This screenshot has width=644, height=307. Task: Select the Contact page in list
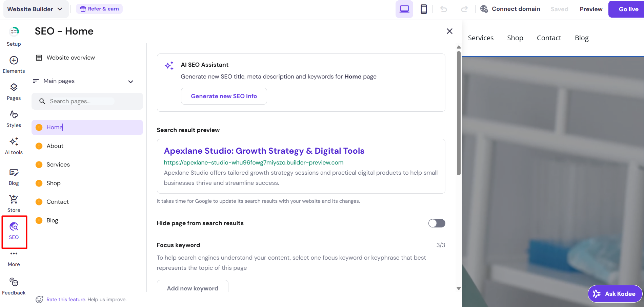pyautogui.click(x=87, y=202)
